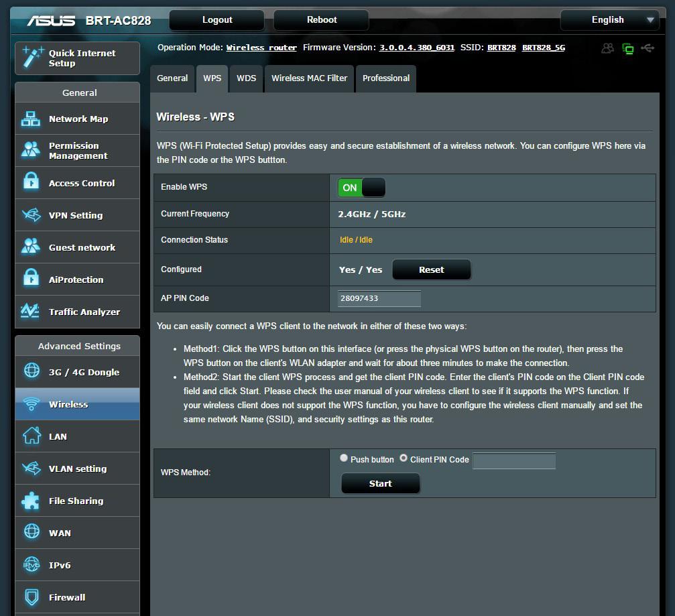Click the Firewall shield icon

click(x=32, y=597)
